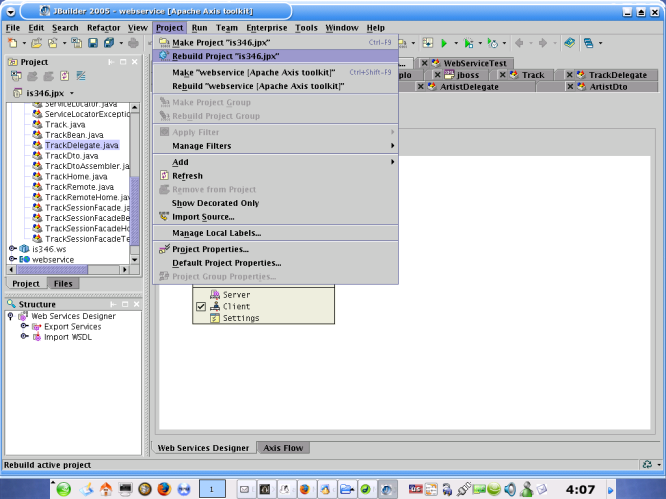Click the Open file folder toolbar icon
The width and height of the screenshot is (666, 499).
pyautogui.click(x=37, y=44)
